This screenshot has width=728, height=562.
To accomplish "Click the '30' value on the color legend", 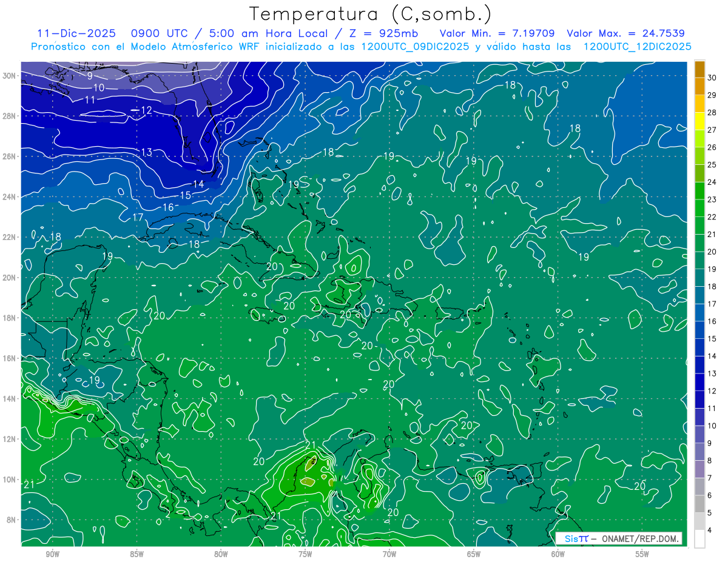I will [712, 78].
